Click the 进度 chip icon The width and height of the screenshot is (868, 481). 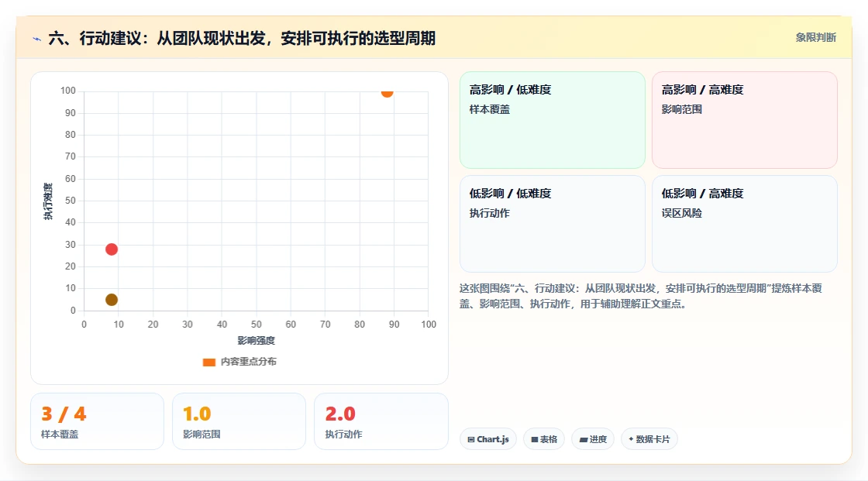tap(584, 439)
